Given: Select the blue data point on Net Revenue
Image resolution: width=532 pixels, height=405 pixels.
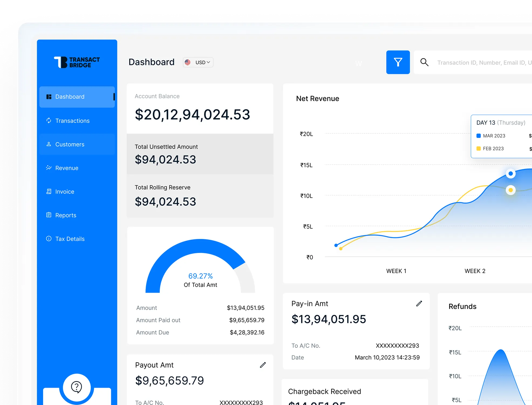Looking at the screenshot, I should pos(511,174).
